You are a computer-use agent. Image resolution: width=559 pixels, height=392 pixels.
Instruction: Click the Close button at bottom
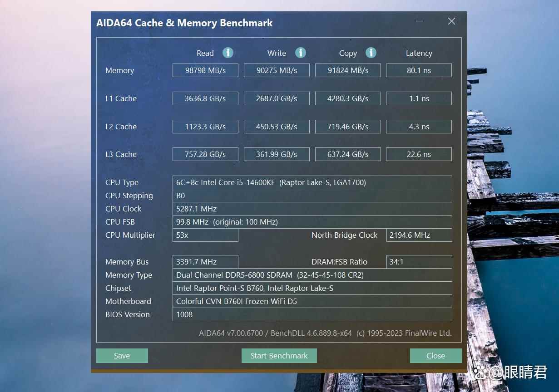(435, 356)
